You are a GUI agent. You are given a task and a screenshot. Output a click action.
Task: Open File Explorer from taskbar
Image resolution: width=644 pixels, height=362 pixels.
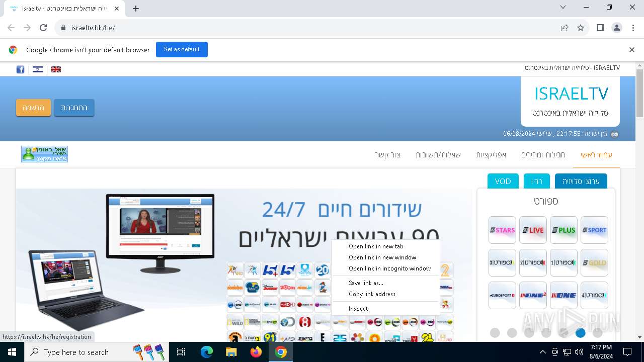pos(231,352)
